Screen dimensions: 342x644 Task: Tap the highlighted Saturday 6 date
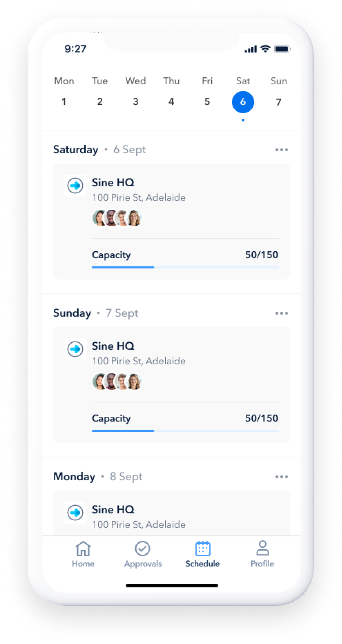tap(243, 102)
